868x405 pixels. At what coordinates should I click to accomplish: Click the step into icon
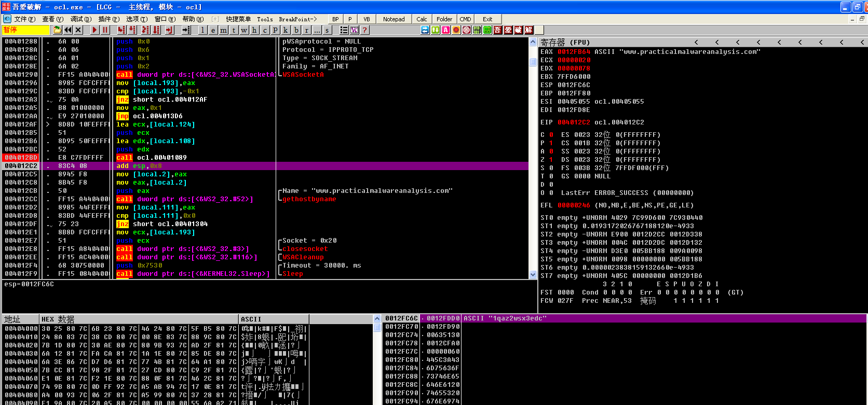pyautogui.click(x=121, y=30)
